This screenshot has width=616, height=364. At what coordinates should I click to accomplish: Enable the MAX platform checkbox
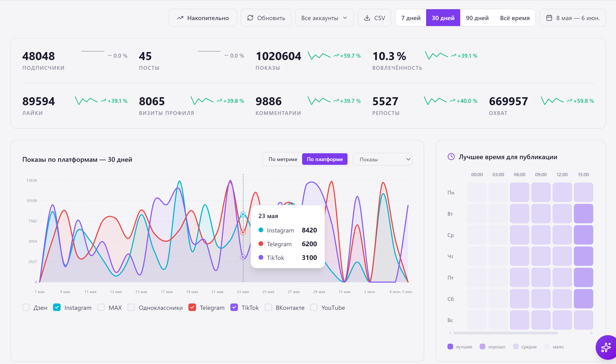click(101, 307)
